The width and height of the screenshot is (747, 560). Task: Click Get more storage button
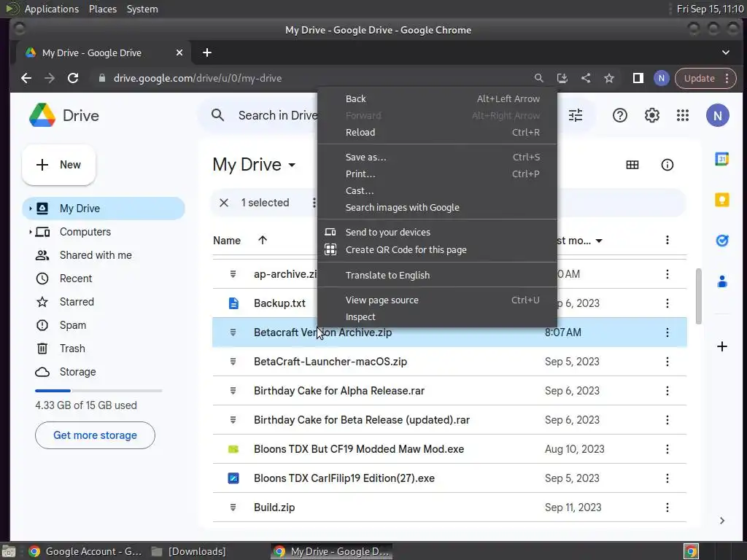[95, 435]
